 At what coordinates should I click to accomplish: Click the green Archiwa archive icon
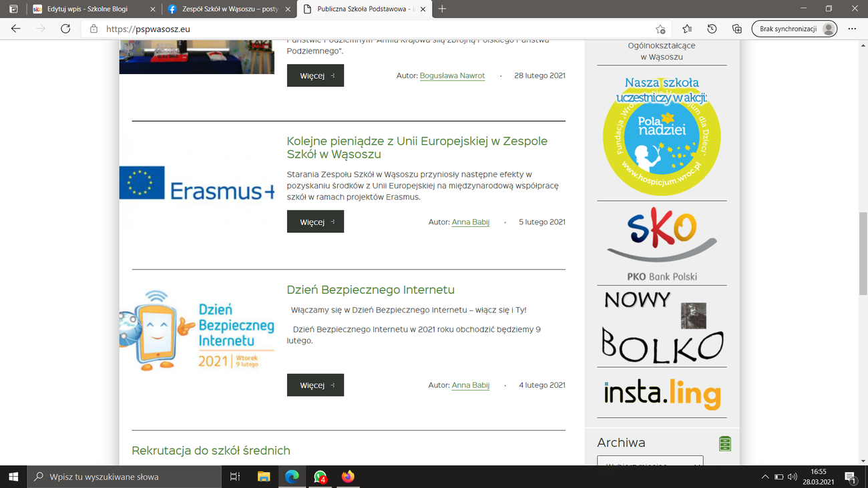pos(725,443)
